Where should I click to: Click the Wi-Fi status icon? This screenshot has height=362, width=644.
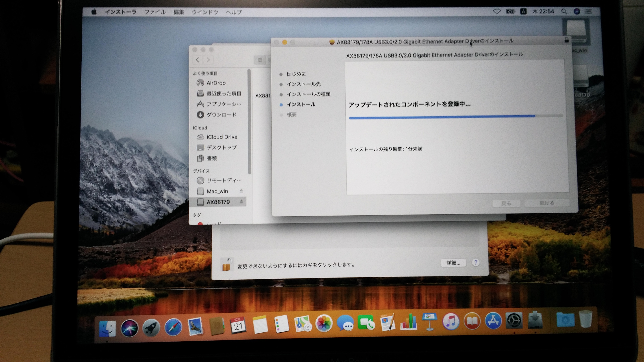point(496,11)
